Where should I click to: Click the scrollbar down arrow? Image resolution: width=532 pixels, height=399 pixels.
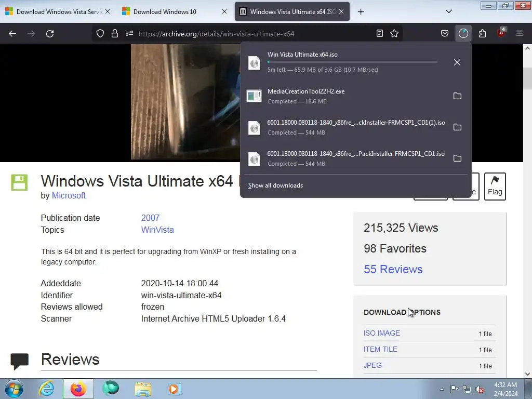coord(528,374)
